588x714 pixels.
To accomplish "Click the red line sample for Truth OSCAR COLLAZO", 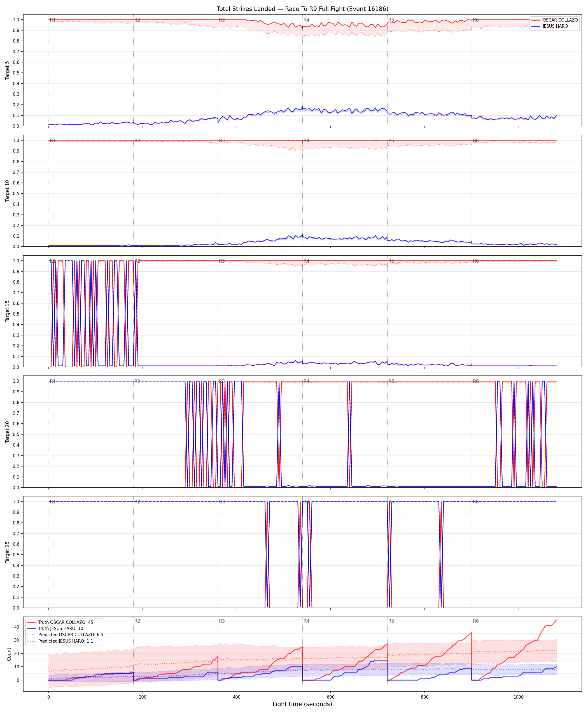I will pyautogui.click(x=31, y=622).
